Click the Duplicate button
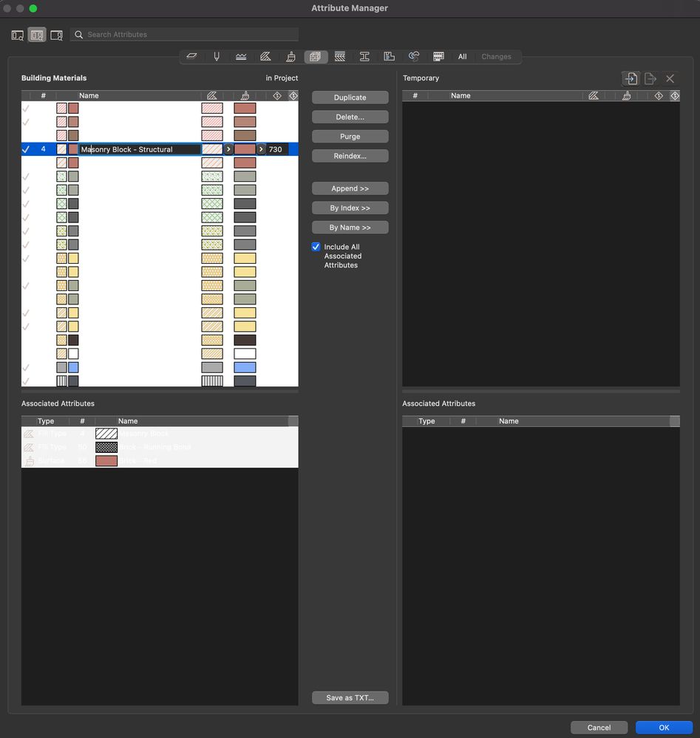The image size is (700, 738). 350,98
